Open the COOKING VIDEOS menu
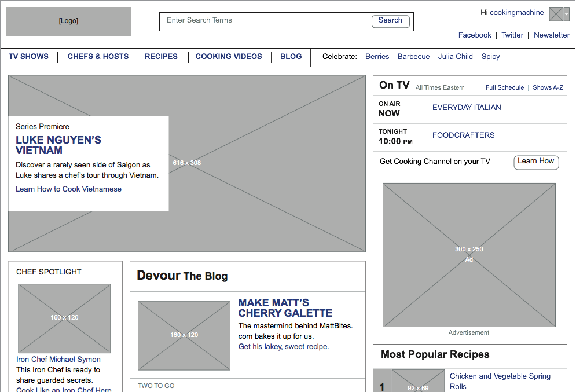The height and width of the screenshot is (392, 576). click(x=229, y=57)
